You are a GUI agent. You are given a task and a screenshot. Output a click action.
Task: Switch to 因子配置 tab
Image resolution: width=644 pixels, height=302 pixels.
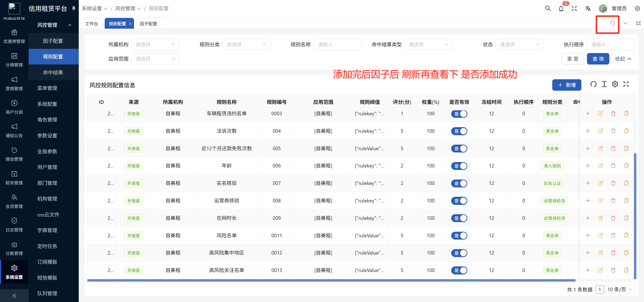[150, 24]
